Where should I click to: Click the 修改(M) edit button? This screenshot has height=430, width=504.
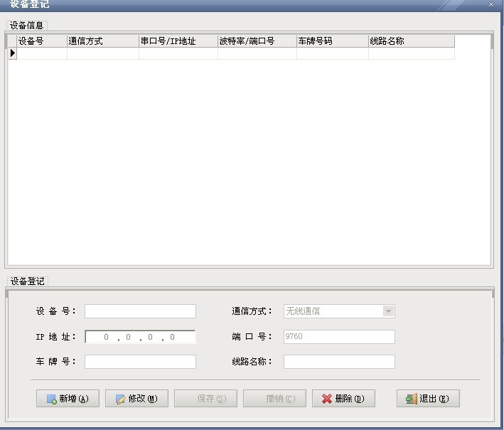[x=136, y=399]
